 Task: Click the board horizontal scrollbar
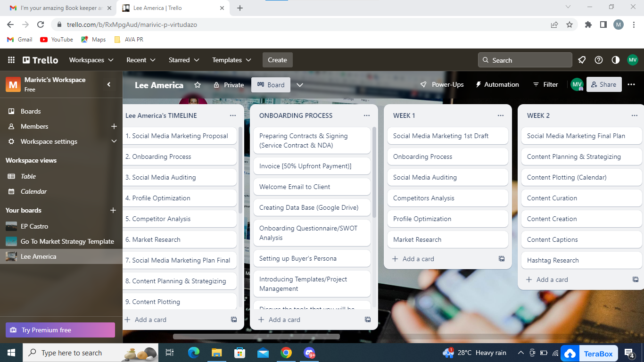[256, 337]
